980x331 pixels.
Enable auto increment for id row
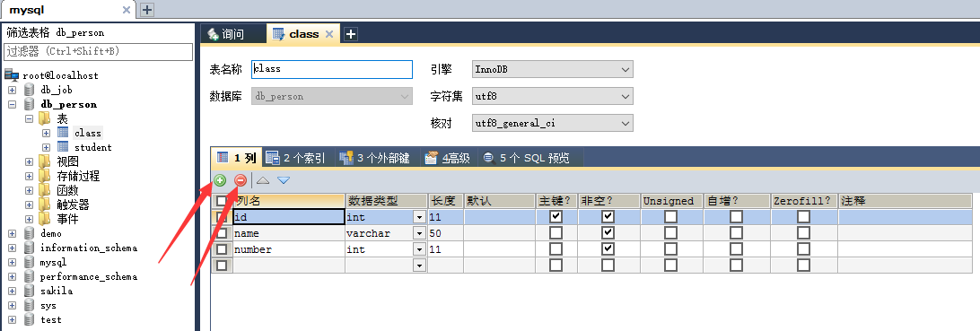coord(736,217)
